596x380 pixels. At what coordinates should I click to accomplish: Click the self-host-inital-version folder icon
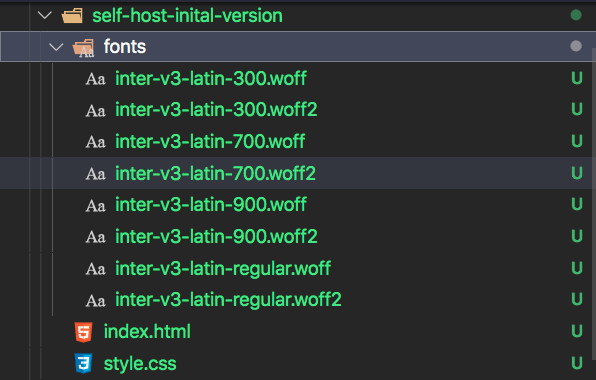click(72, 16)
